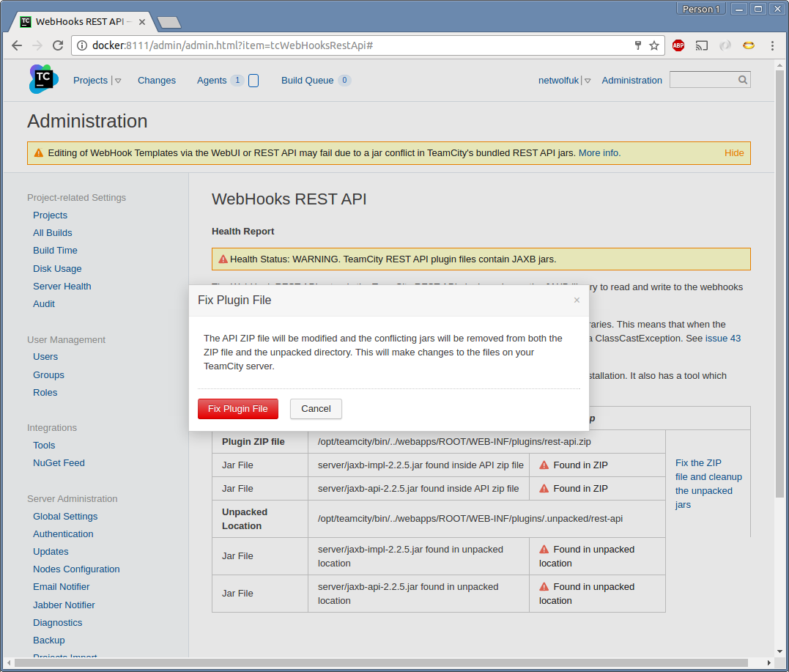Open the netwolfuk user profile link
The image size is (789, 672).
[558, 81]
